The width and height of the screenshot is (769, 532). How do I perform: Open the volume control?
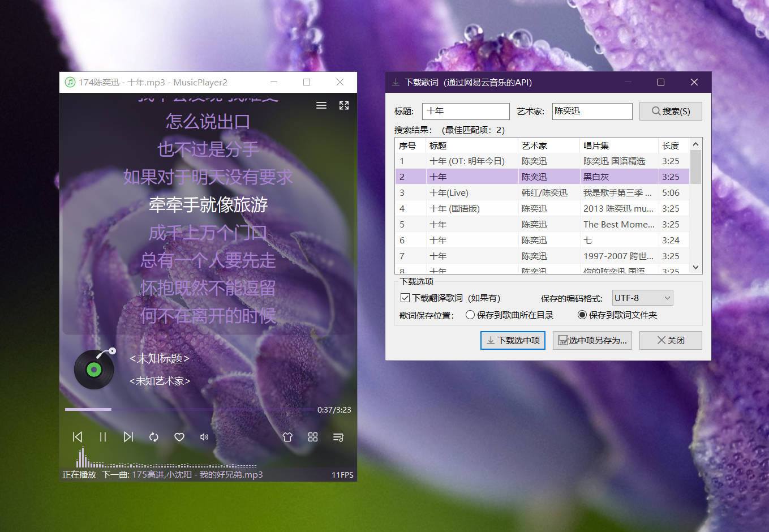tap(204, 437)
